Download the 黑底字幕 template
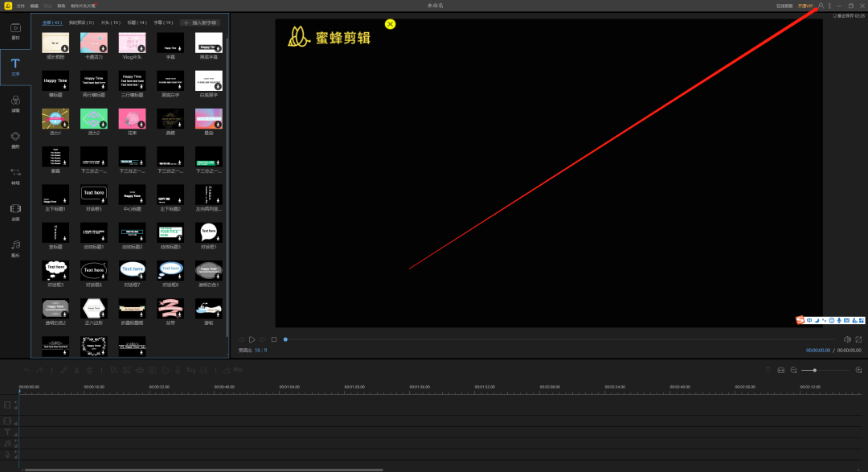This screenshot has height=472, width=868. click(218, 49)
